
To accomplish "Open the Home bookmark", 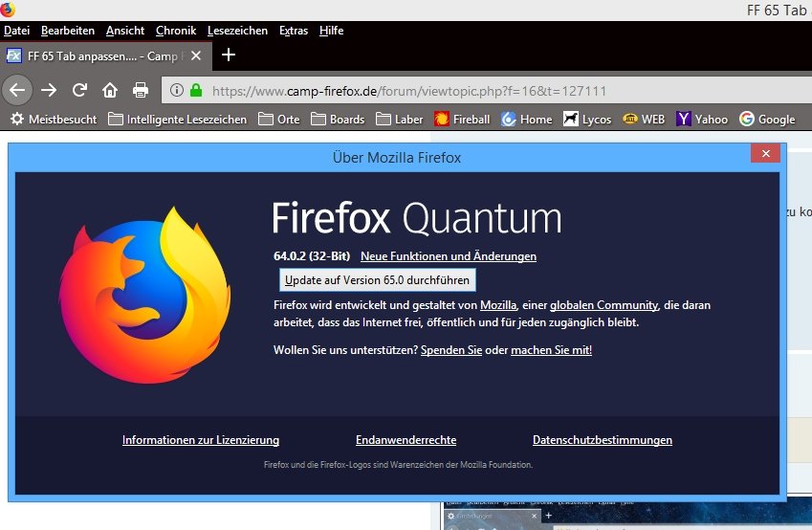I will (x=527, y=120).
